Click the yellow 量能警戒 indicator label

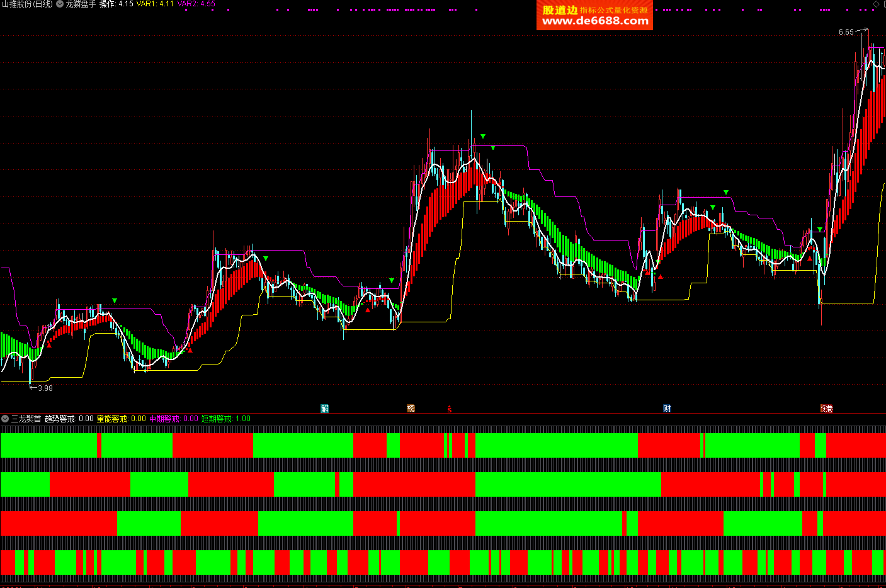(112, 419)
